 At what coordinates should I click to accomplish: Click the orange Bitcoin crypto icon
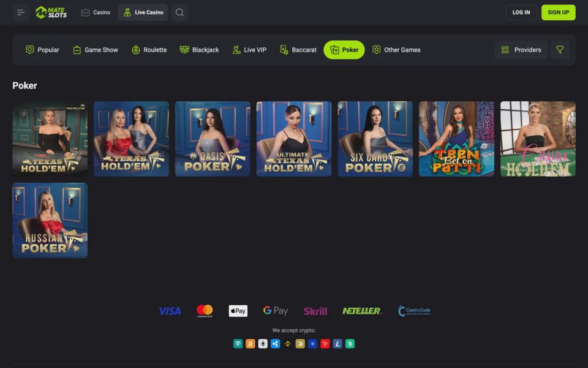[x=250, y=343]
